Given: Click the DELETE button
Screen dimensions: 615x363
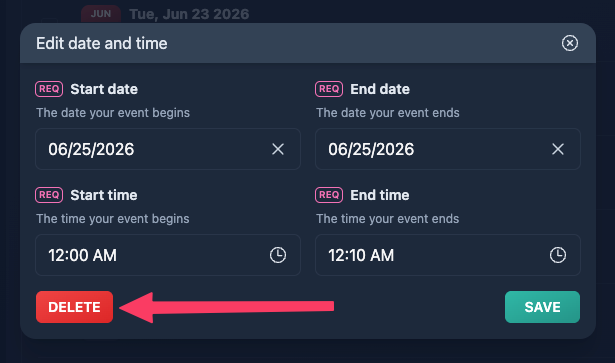Looking at the screenshot, I should [75, 307].
